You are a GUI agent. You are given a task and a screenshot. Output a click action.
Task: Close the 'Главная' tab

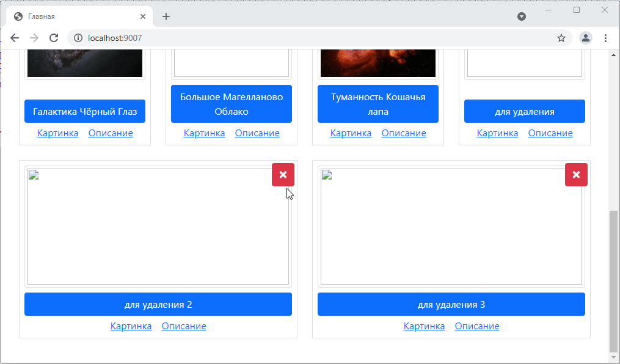[x=143, y=16]
